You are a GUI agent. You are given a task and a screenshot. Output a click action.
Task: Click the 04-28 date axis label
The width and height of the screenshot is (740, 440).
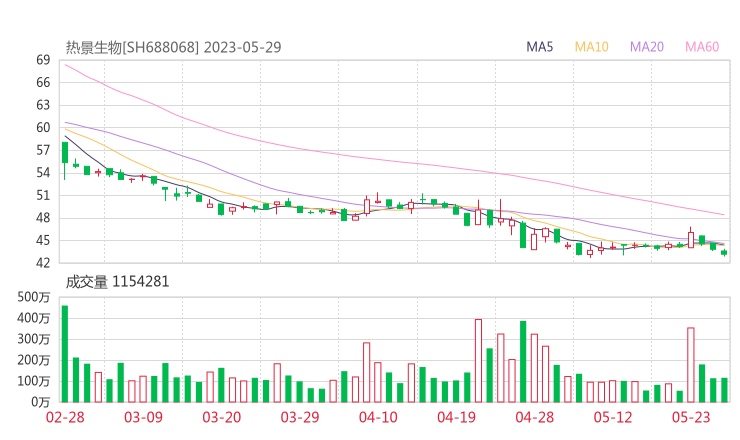[x=535, y=417]
